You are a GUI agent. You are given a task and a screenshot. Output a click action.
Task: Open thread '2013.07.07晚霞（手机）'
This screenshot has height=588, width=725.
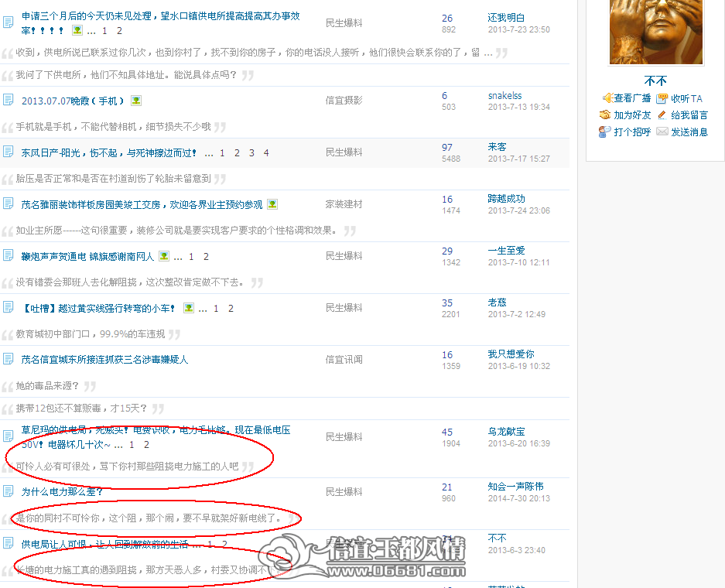(73, 101)
